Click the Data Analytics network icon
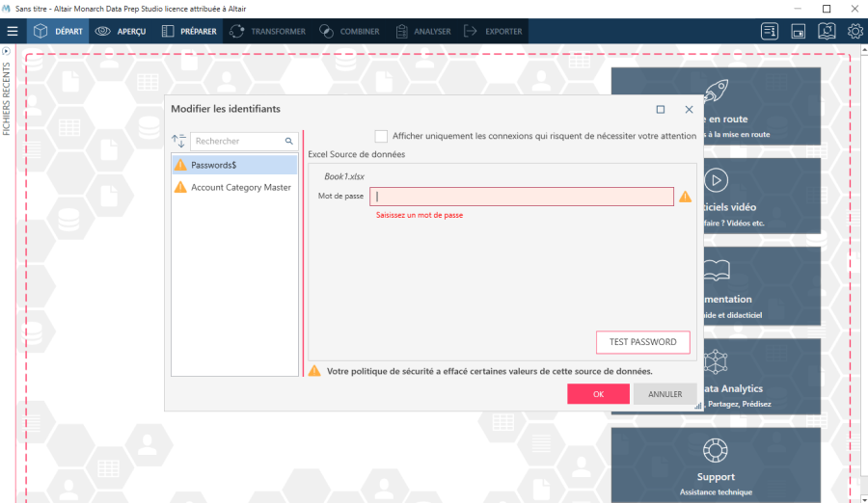The width and height of the screenshot is (868, 503). pos(715,362)
